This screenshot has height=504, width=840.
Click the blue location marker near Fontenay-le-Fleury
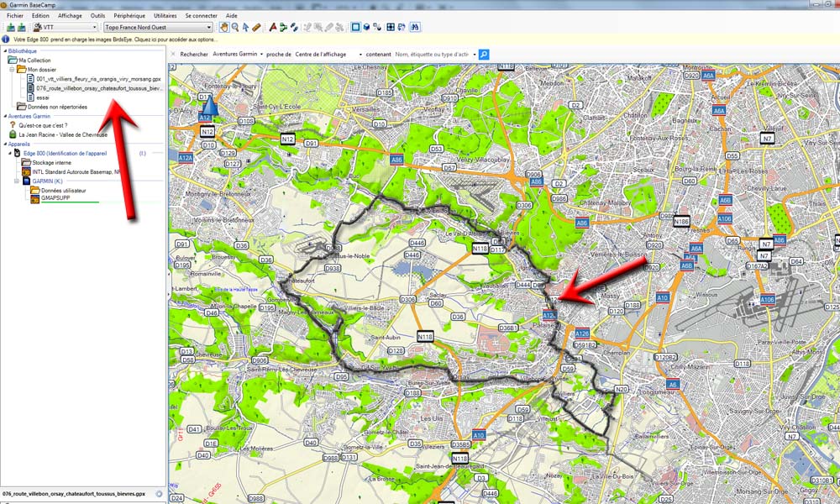pyautogui.click(x=209, y=106)
